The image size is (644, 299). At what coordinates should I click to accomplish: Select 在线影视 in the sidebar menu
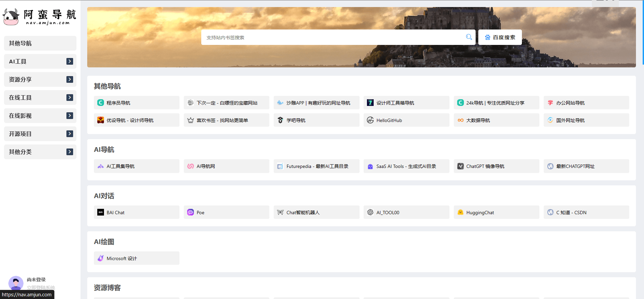[x=34, y=116]
